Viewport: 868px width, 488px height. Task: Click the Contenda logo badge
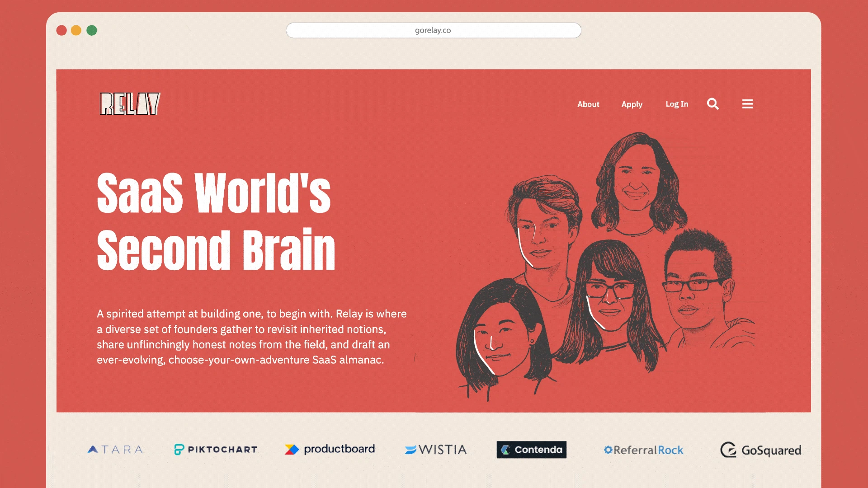531,450
